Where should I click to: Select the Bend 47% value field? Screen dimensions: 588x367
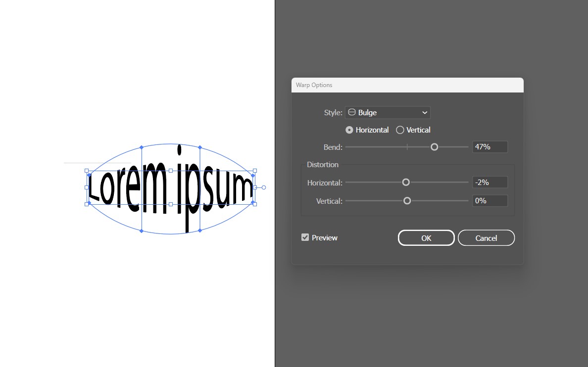490,146
